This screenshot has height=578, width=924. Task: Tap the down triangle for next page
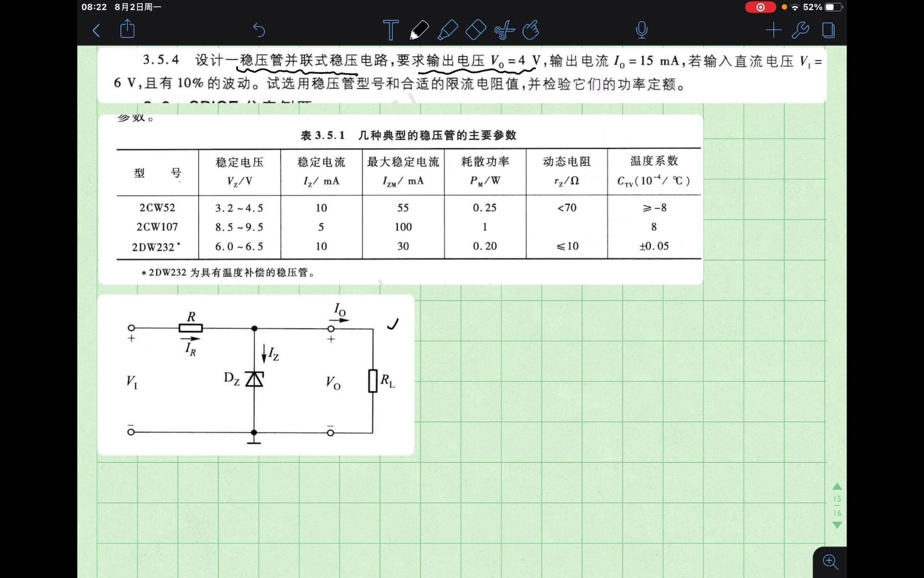[x=837, y=525]
